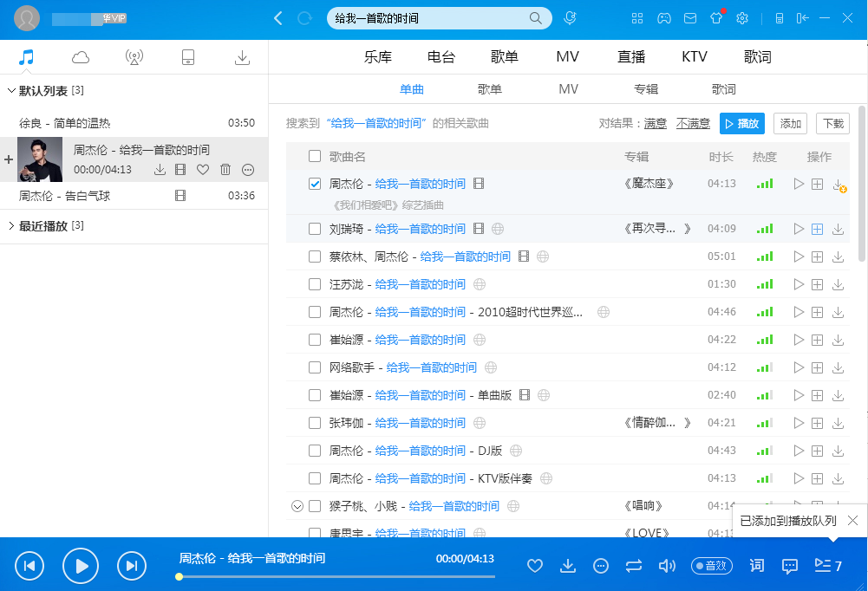
Task: Click the voice search microphone icon
Action: pos(570,18)
